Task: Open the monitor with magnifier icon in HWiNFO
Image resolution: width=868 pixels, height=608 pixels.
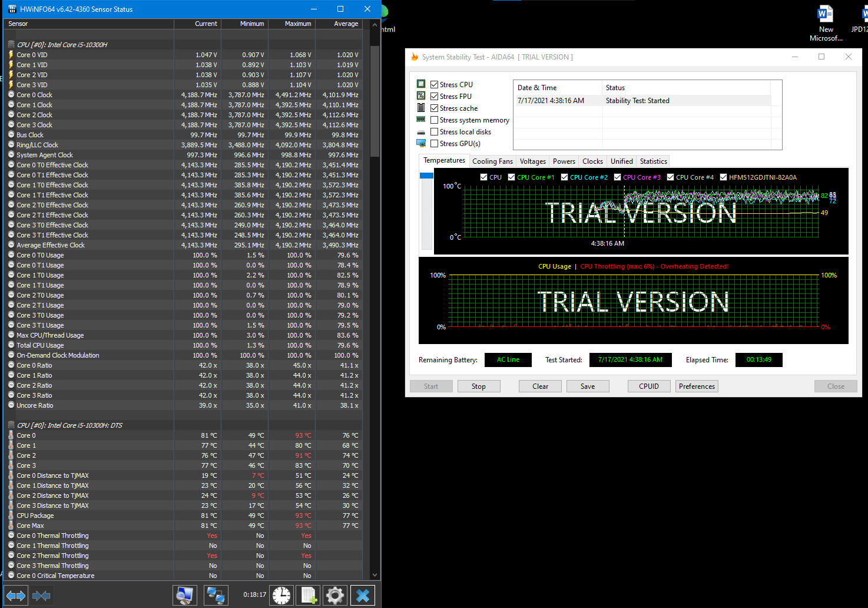Action: tap(185, 596)
